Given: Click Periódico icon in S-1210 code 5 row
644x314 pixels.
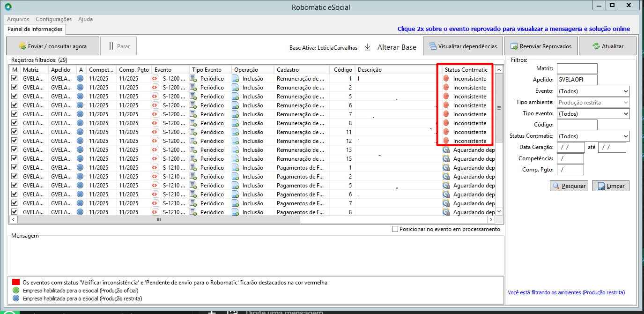Looking at the screenshot, I should (x=193, y=186).
